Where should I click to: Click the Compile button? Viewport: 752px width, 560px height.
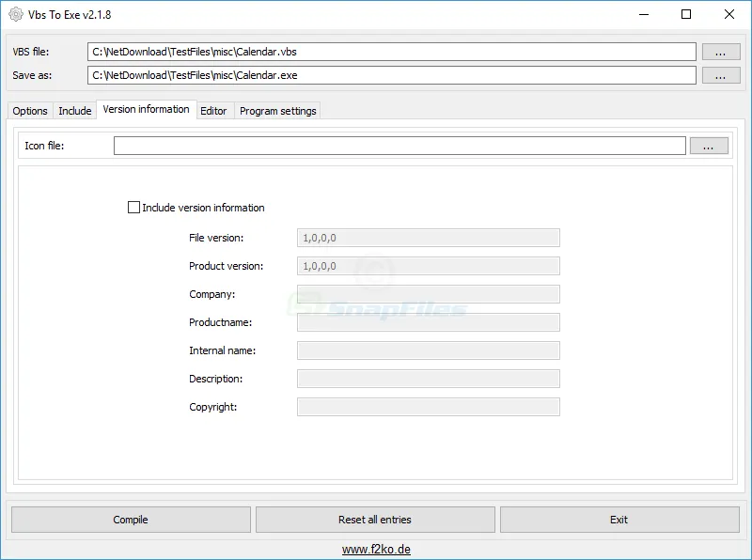pos(131,520)
